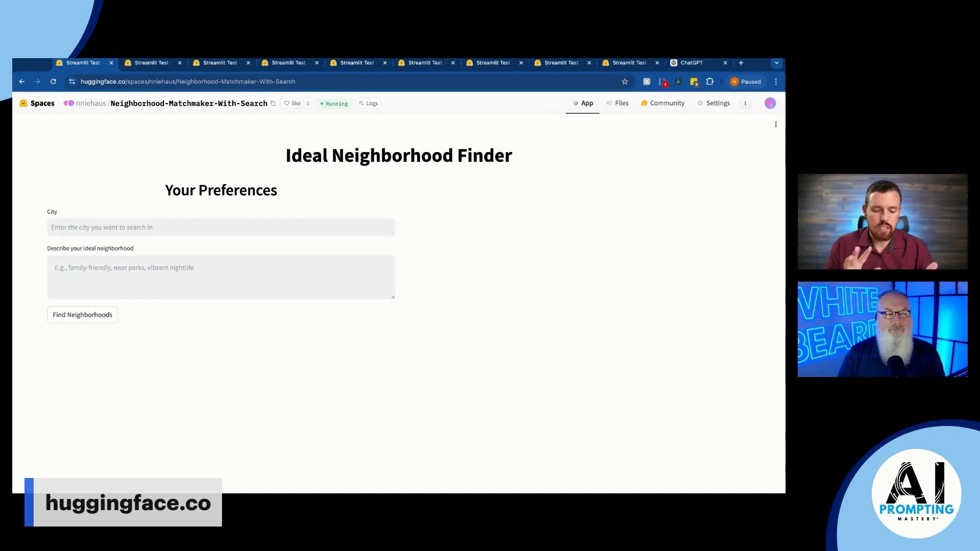Click the new tab plus button
The height and width of the screenshot is (551, 980).
[741, 63]
